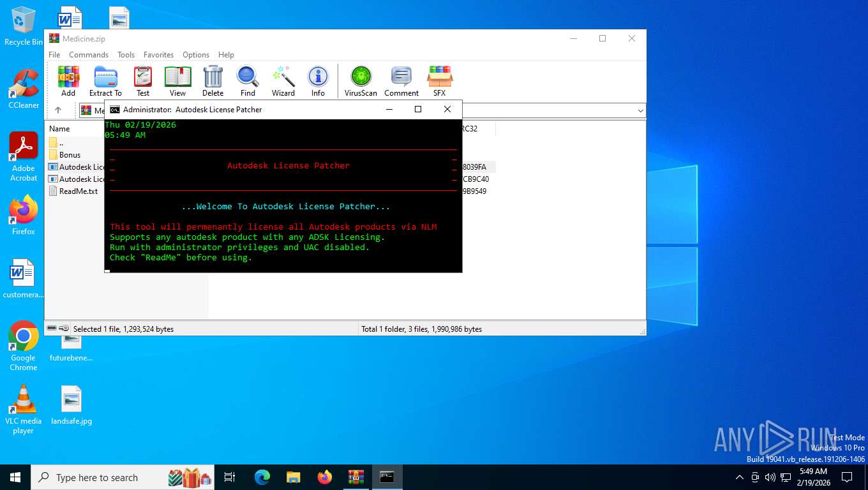Open the File menu in WinRAR
Image resolution: width=868 pixels, height=490 pixels.
point(54,55)
